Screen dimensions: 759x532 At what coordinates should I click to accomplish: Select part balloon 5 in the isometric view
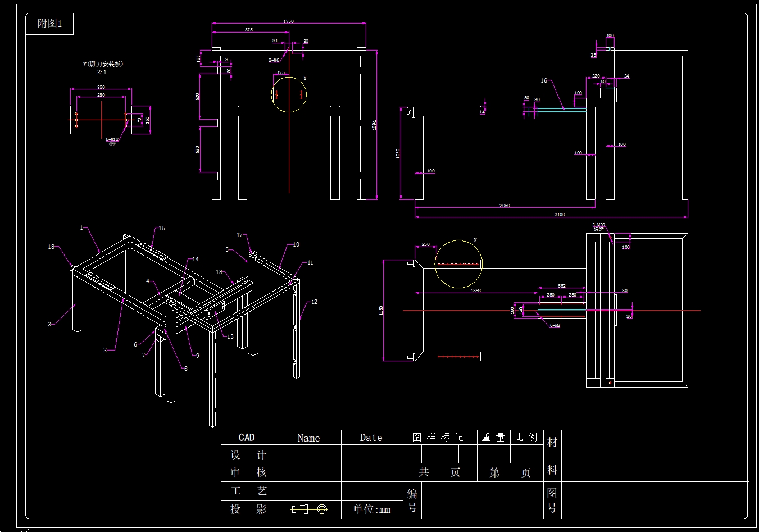tap(227, 249)
